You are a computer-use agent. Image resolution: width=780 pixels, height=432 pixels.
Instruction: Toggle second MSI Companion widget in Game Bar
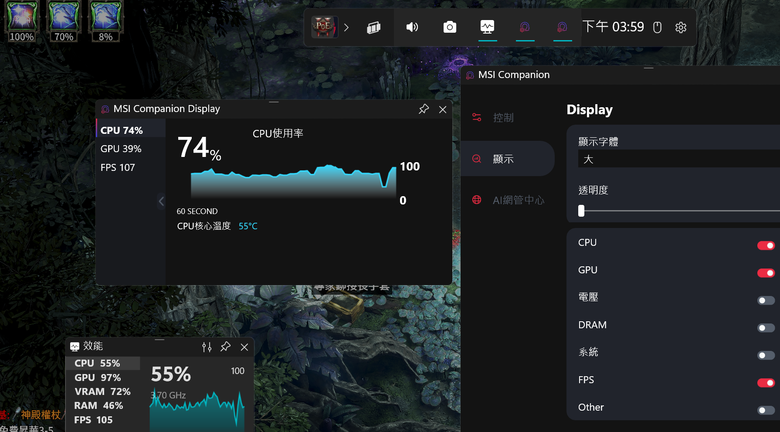pos(562,27)
